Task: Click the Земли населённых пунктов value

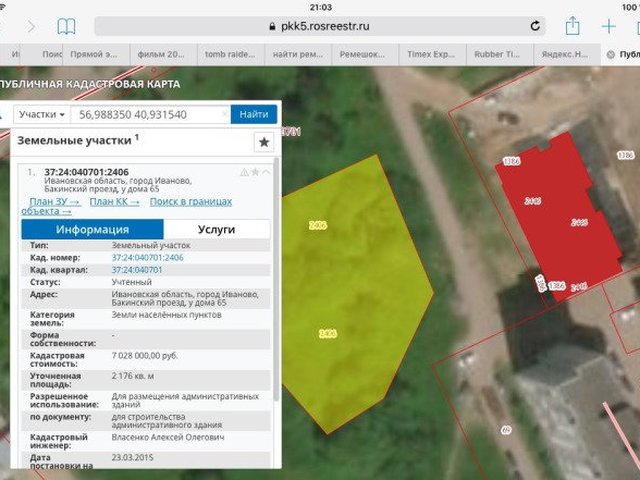Action: (167, 315)
